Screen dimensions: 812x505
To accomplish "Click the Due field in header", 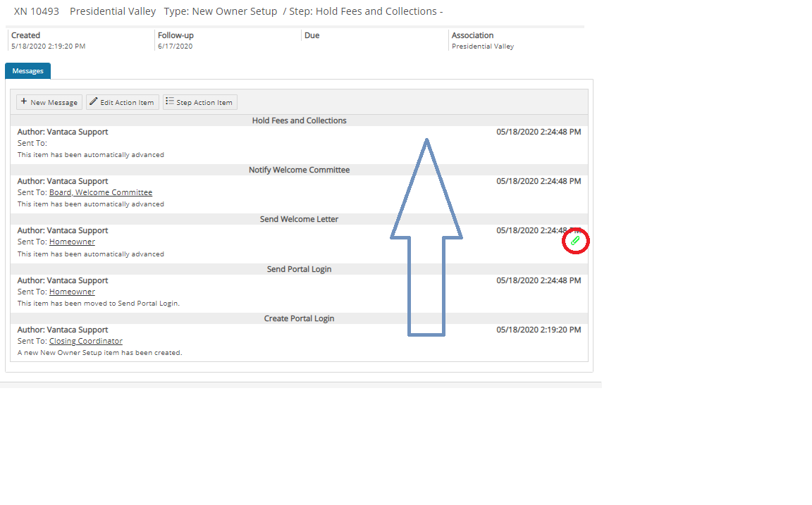I will pyautogui.click(x=312, y=35).
